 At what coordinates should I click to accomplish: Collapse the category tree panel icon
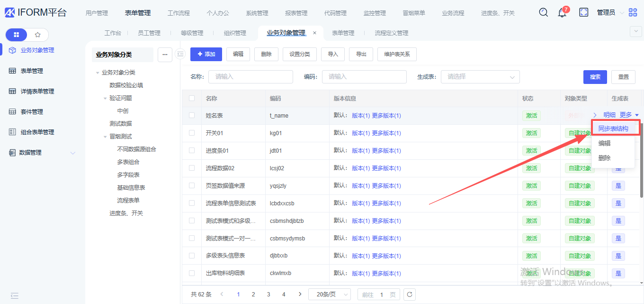click(180, 54)
